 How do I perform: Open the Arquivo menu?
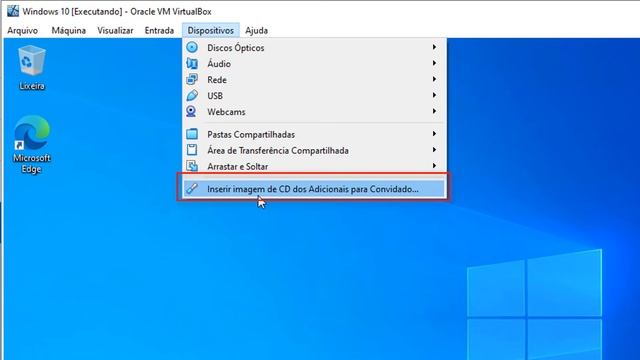coord(22,31)
